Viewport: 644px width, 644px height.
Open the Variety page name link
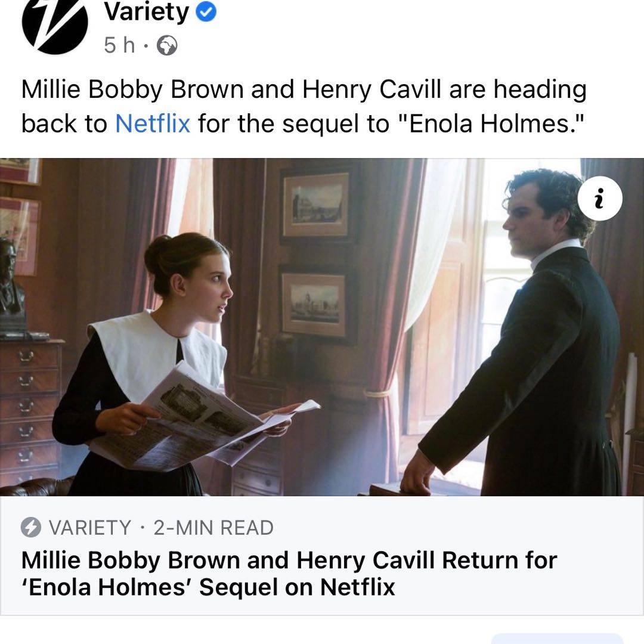tap(147, 13)
